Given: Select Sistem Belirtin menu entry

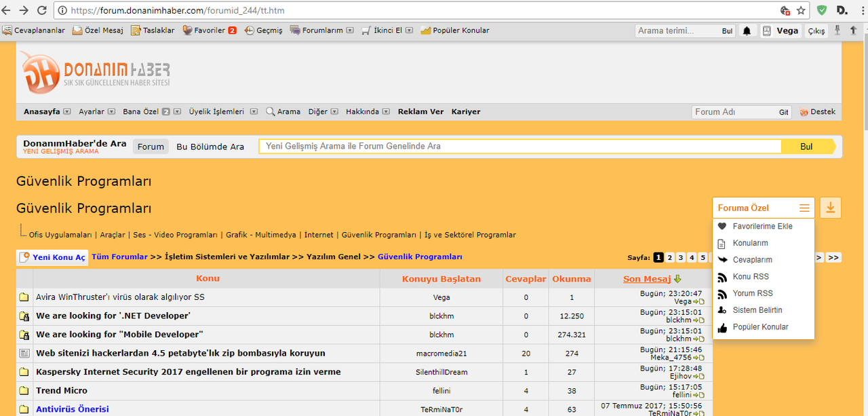Looking at the screenshot, I should point(757,310).
